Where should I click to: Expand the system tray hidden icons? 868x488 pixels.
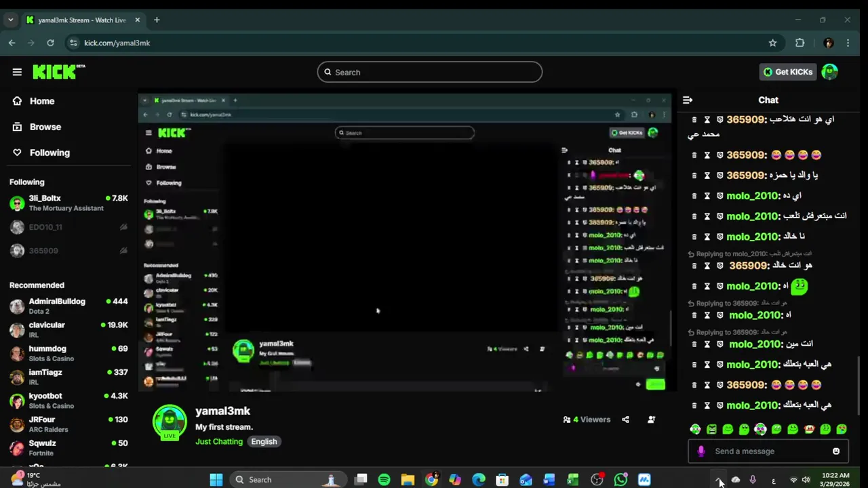click(x=719, y=480)
